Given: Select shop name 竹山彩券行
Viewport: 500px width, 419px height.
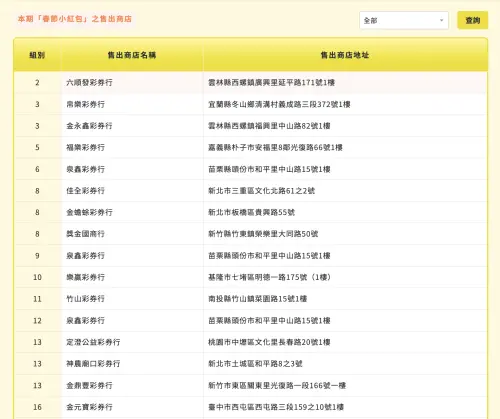Looking at the screenshot, I should pyautogui.click(x=86, y=299).
